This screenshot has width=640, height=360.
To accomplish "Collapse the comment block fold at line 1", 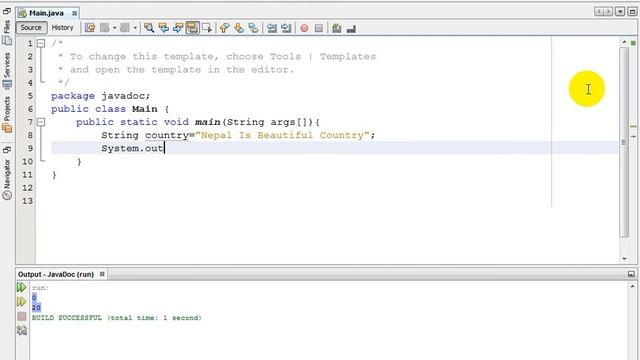I will [x=41, y=43].
